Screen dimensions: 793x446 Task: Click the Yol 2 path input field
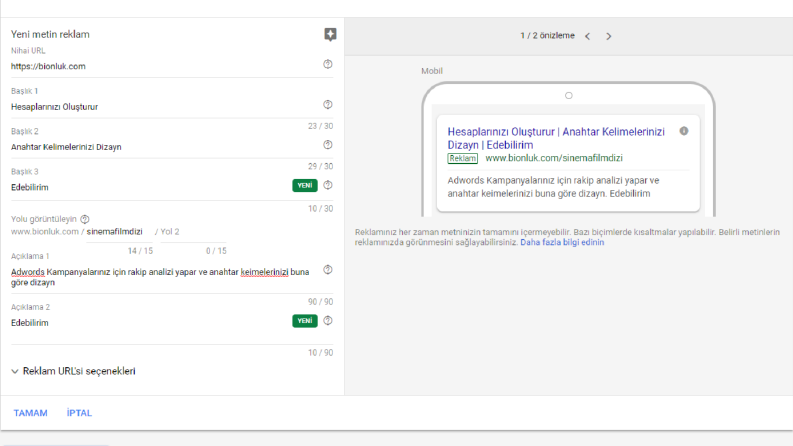tap(193, 232)
